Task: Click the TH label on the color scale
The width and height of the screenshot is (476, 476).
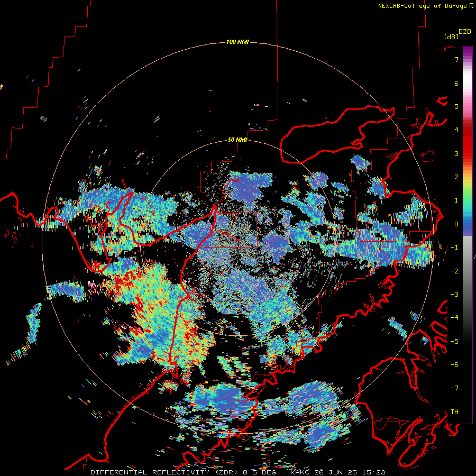Action: coord(454,411)
